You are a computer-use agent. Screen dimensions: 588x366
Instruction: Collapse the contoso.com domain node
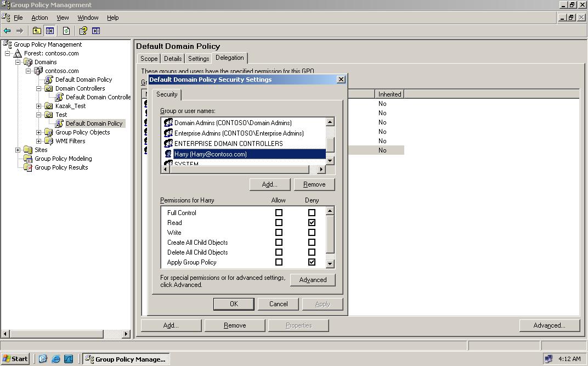click(28, 70)
